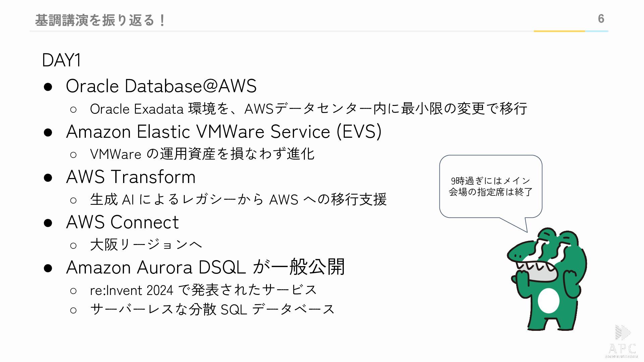Click the Oracle Exadata 環境 sub-bullet text

(308, 109)
